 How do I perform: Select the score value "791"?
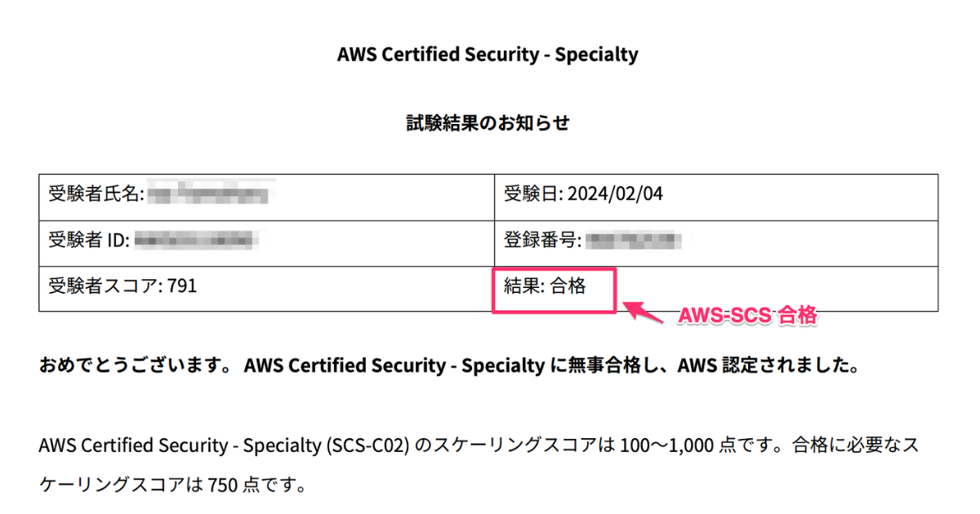(x=181, y=286)
